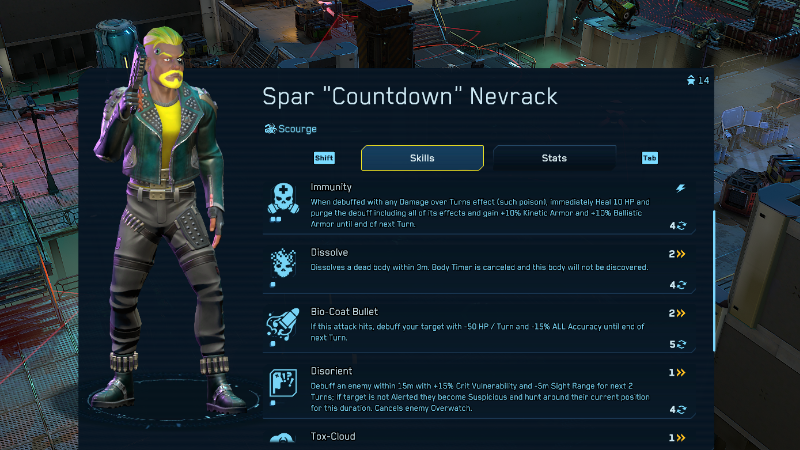Select the Dissolve skill icon
The height and width of the screenshot is (450, 800).
[x=283, y=263]
